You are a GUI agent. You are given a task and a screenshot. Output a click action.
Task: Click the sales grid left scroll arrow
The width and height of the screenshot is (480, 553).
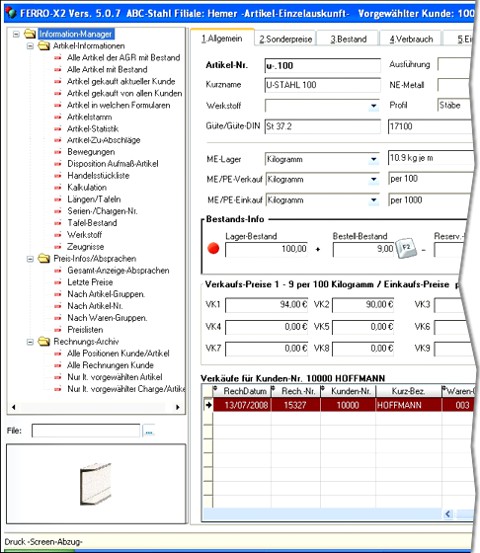pyautogui.click(x=448, y=514)
